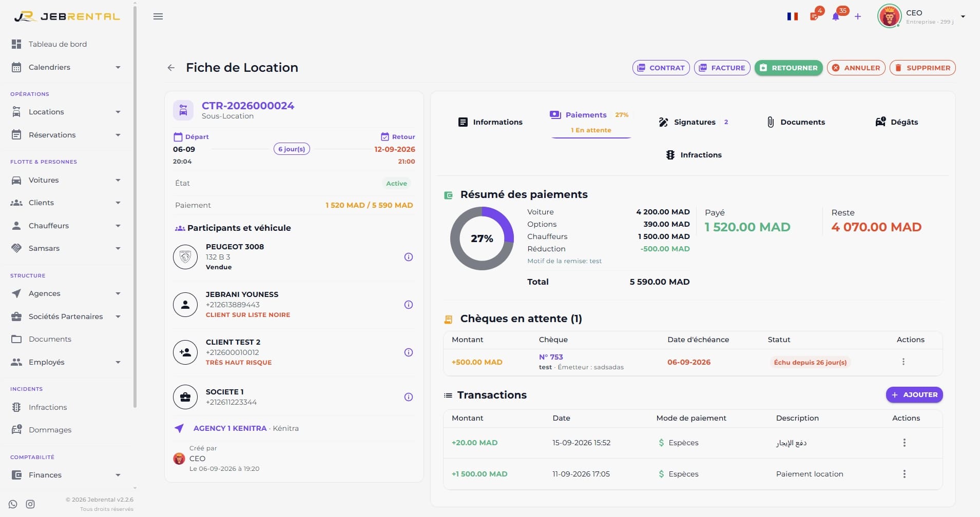Expand the Finances sidebar menu
The width and height of the screenshot is (980, 517).
tap(66, 475)
